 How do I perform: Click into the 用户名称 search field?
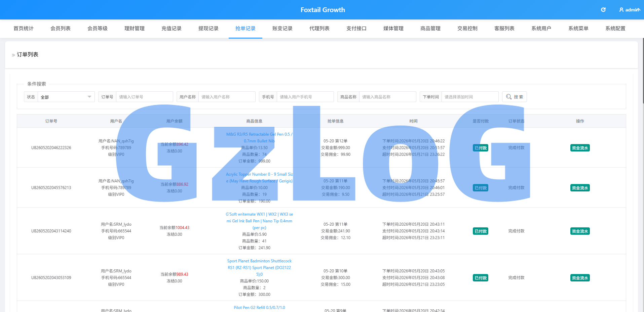click(227, 97)
